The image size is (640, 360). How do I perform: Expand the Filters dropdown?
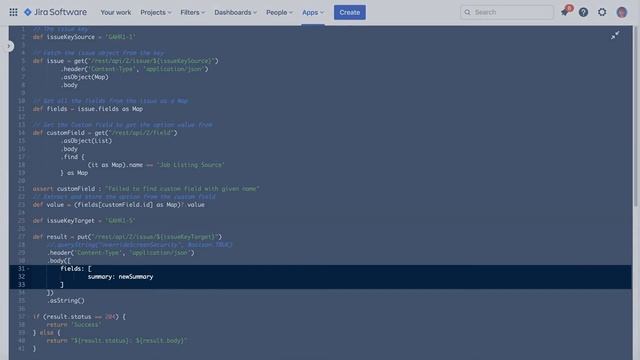192,12
